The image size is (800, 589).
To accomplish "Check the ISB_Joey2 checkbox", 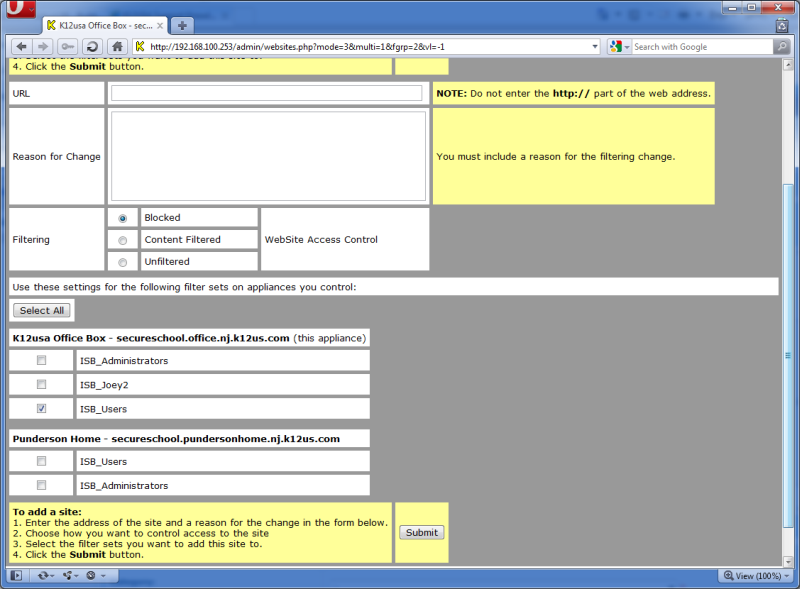I will pos(41,384).
